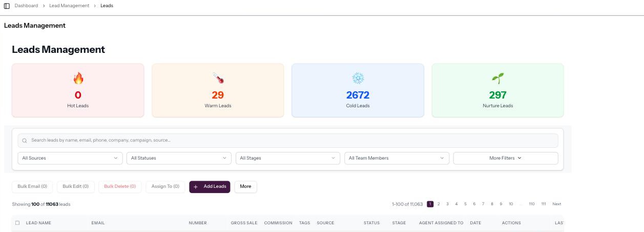Open the Cold Leads count 2672
This screenshot has width=644, height=232.
point(358,95)
